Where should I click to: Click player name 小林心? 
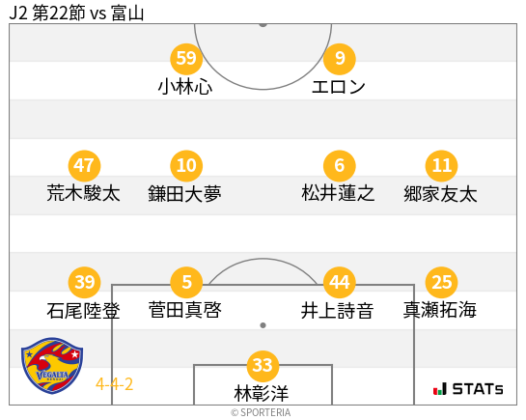click(x=185, y=87)
